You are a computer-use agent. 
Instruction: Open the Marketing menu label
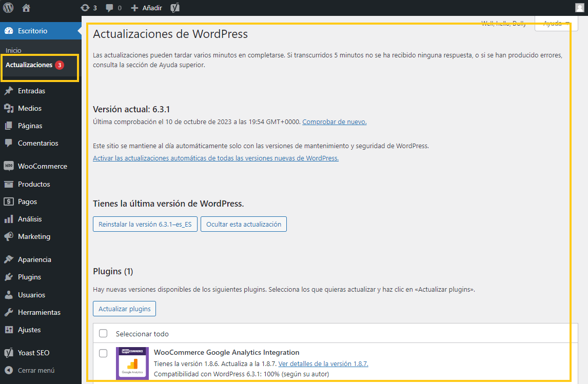pos(34,236)
